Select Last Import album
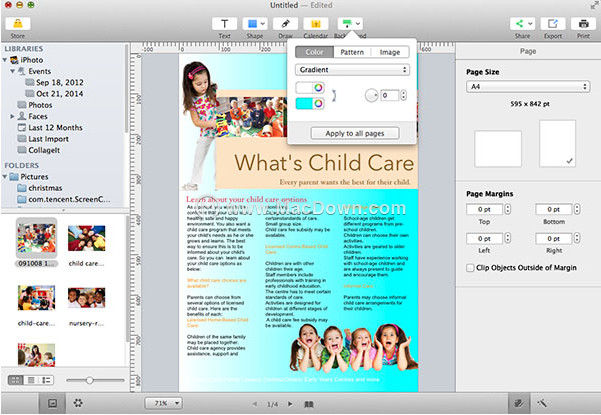 pyautogui.click(x=43, y=139)
